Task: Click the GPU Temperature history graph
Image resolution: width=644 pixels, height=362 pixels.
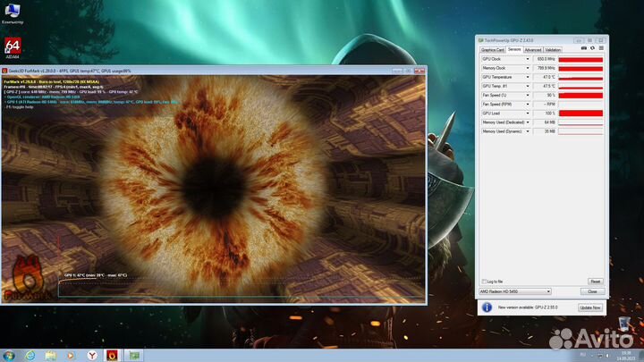Action: click(580, 78)
